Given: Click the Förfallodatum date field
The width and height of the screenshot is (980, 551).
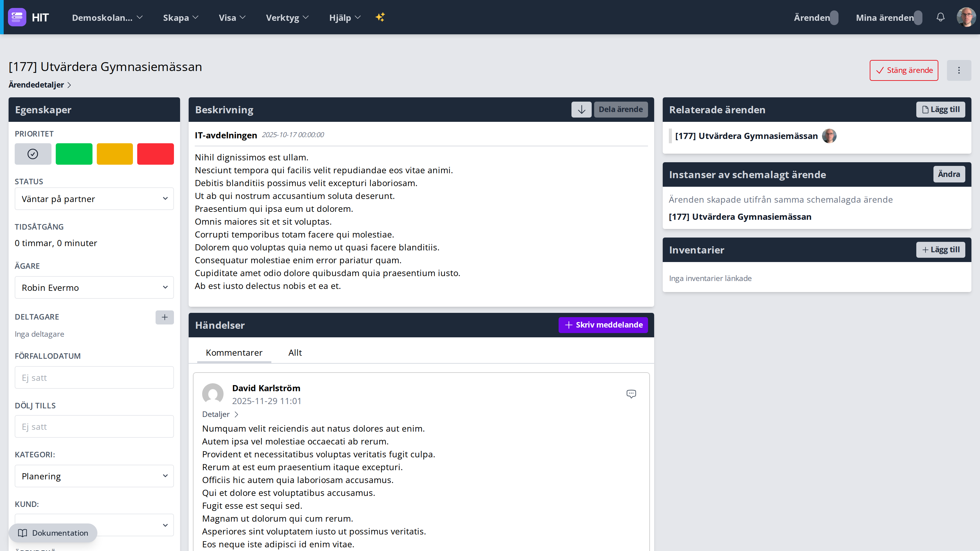Looking at the screenshot, I should coord(94,378).
